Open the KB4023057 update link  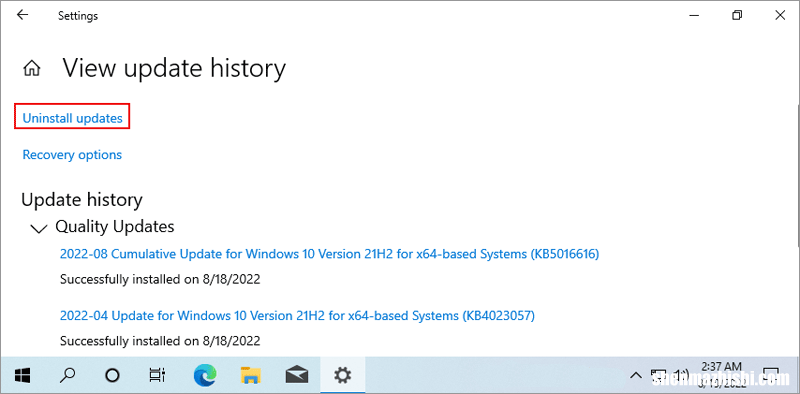pyautogui.click(x=297, y=316)
